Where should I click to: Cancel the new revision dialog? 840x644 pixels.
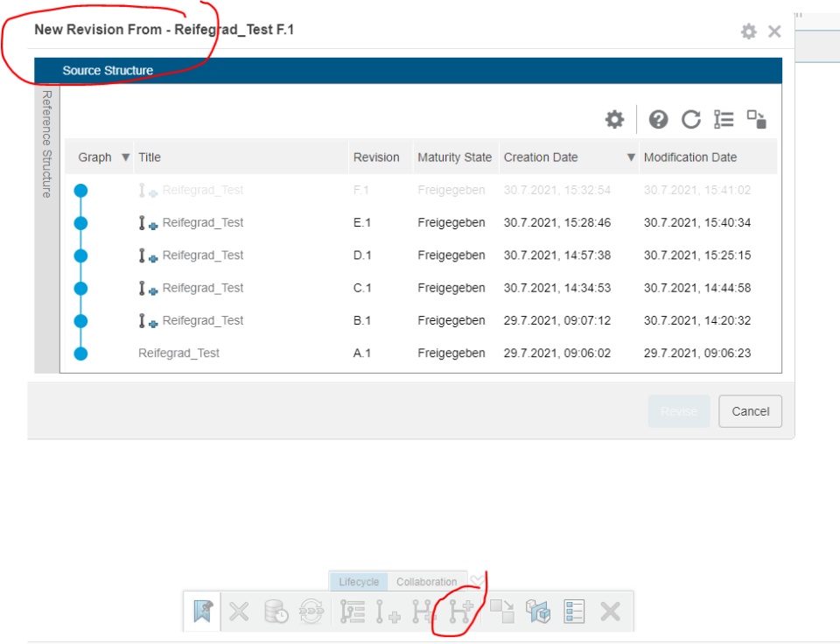click(x=750, y=411)
